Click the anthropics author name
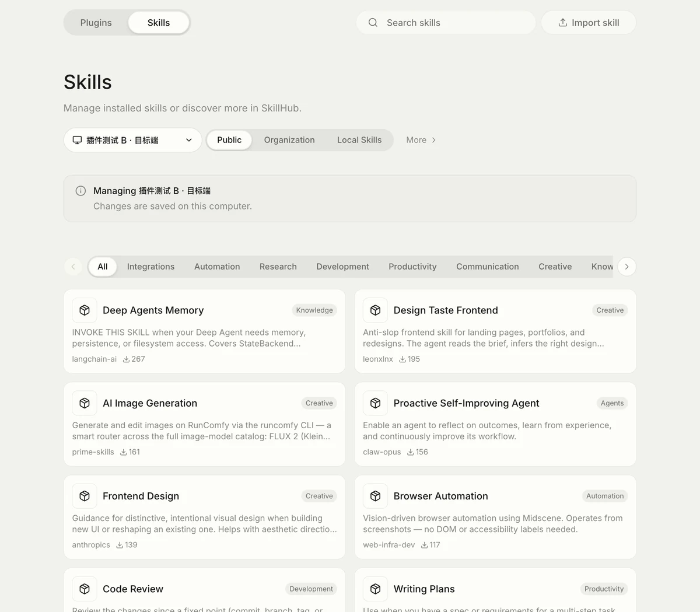The height and width of the screenshot is (612, 700). coord(91,545)
